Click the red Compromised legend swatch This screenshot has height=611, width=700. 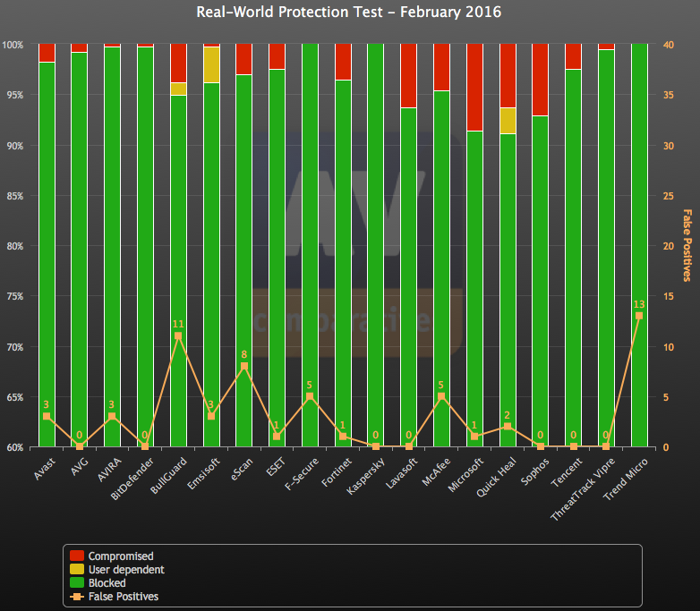[x=76, y=556]
